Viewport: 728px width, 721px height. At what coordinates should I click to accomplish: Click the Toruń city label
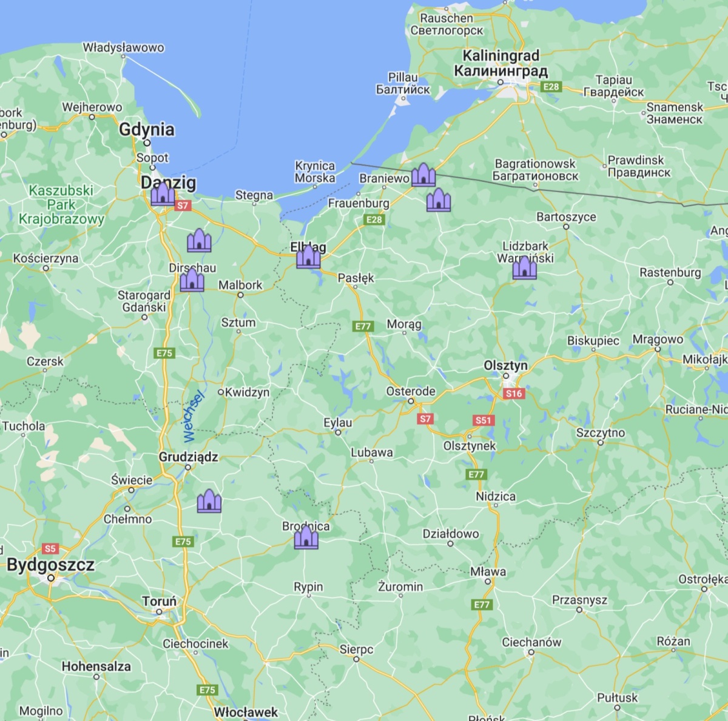pyautogui.click(x=160, y=601)
